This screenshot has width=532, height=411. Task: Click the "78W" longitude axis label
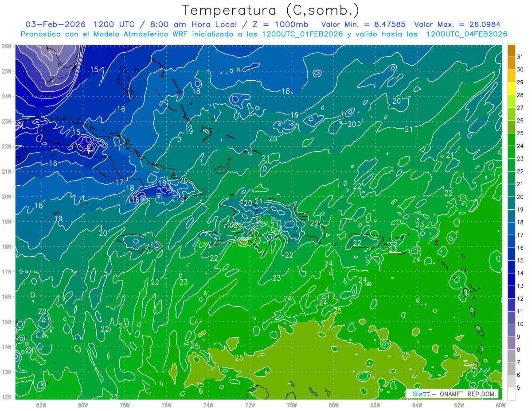point(125,405)
